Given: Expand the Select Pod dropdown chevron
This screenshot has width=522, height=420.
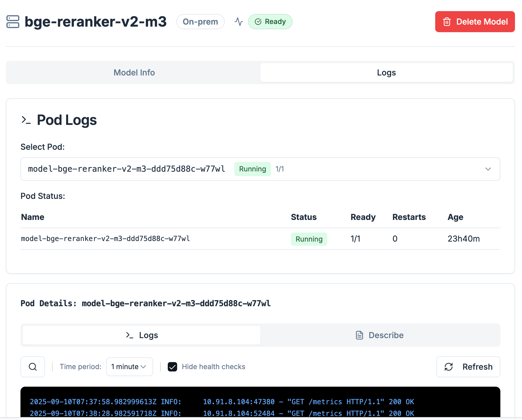Looking at the screenshot, I should (x=488, y=169).
